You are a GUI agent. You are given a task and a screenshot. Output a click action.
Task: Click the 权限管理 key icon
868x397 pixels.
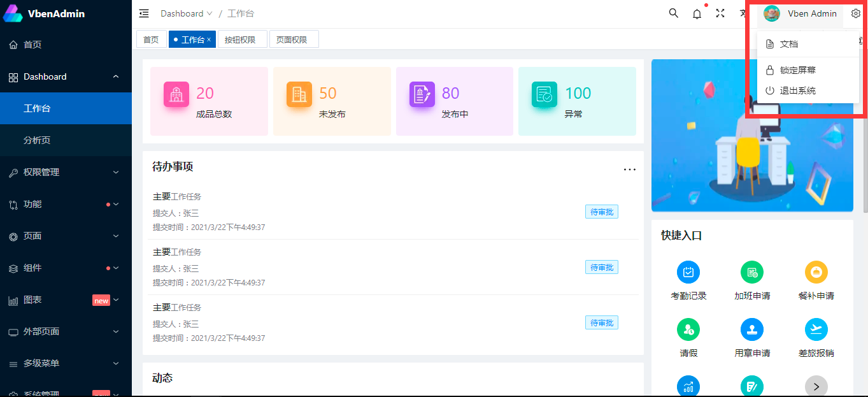tap(13, 172)
